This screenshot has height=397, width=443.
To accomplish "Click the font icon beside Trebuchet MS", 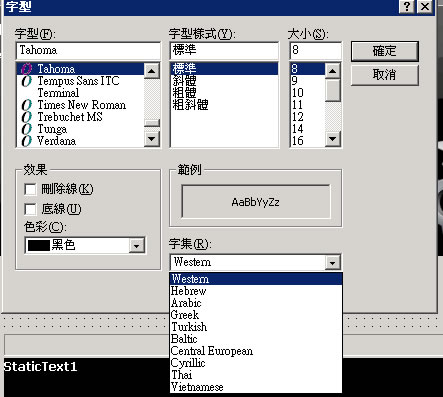I will click(26, 117).
